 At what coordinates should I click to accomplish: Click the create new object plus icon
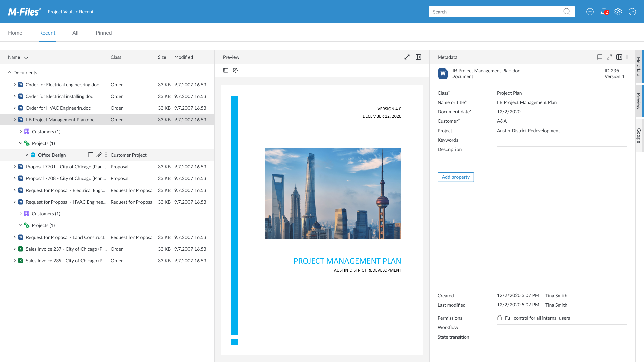[x=590, y=12]
